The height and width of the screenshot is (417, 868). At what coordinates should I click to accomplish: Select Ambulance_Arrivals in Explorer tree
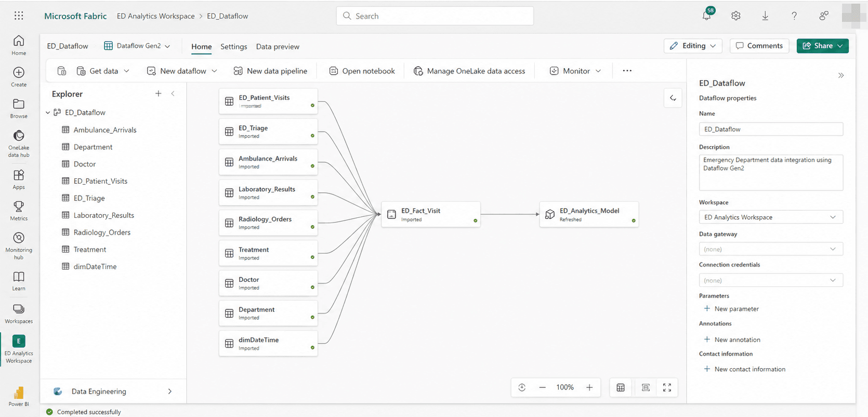[x=105, y=130]
